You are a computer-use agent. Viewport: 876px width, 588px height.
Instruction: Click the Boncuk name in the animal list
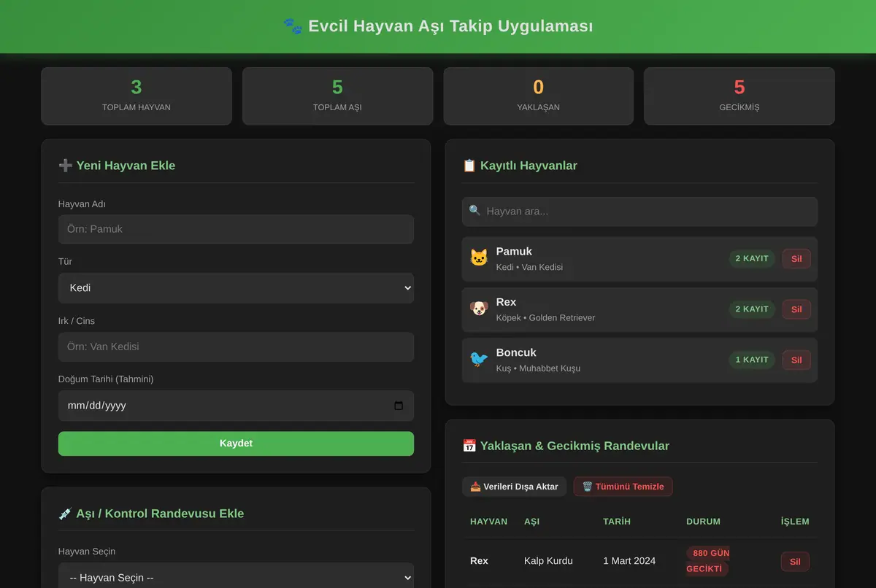[517, 352]
